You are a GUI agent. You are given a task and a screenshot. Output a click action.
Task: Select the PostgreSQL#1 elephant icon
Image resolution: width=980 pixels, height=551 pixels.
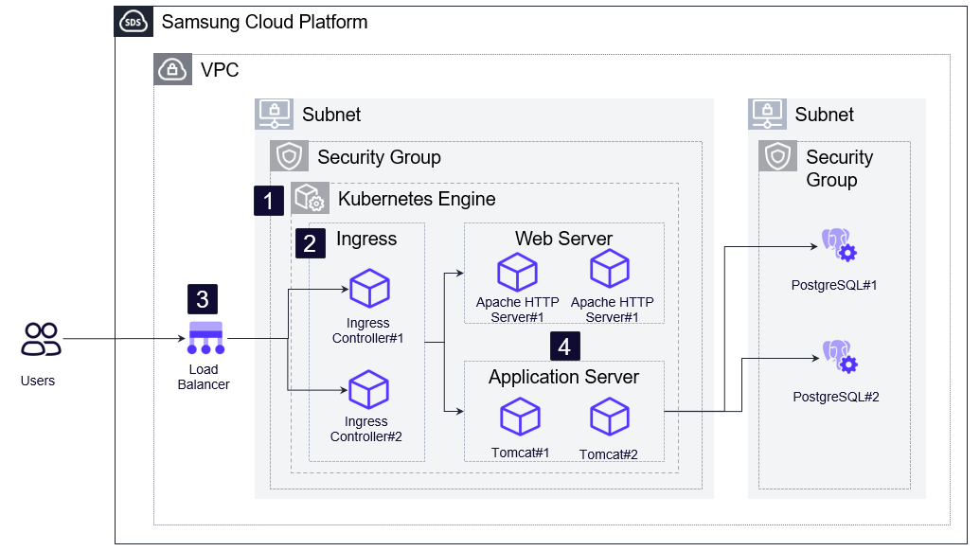coord(839,244)
